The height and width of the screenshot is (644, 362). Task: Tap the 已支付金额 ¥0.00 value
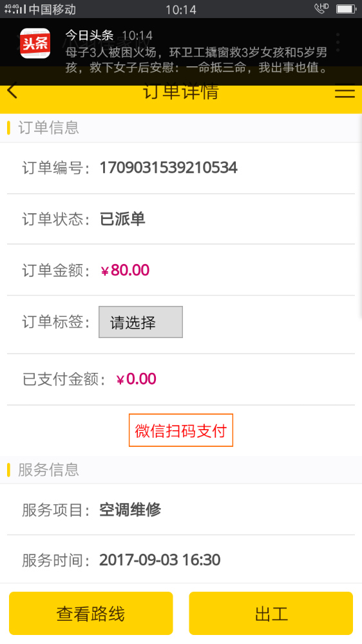point(136,379)
